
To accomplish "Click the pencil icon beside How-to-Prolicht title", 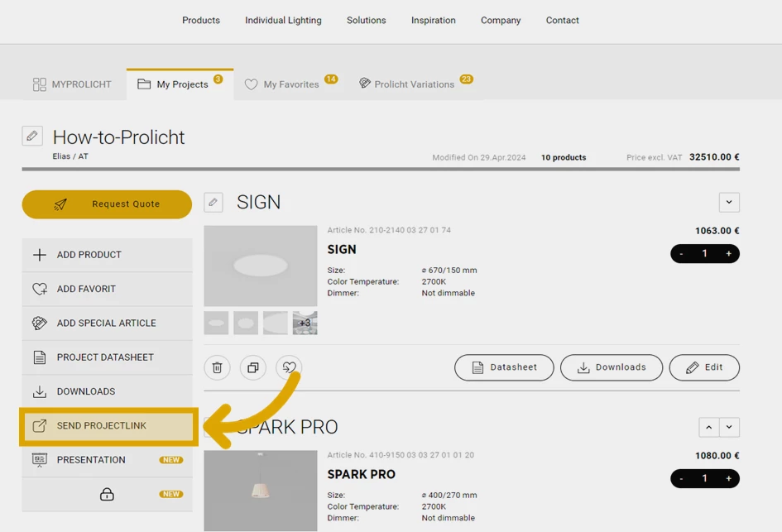I will [x=32, y=136].
